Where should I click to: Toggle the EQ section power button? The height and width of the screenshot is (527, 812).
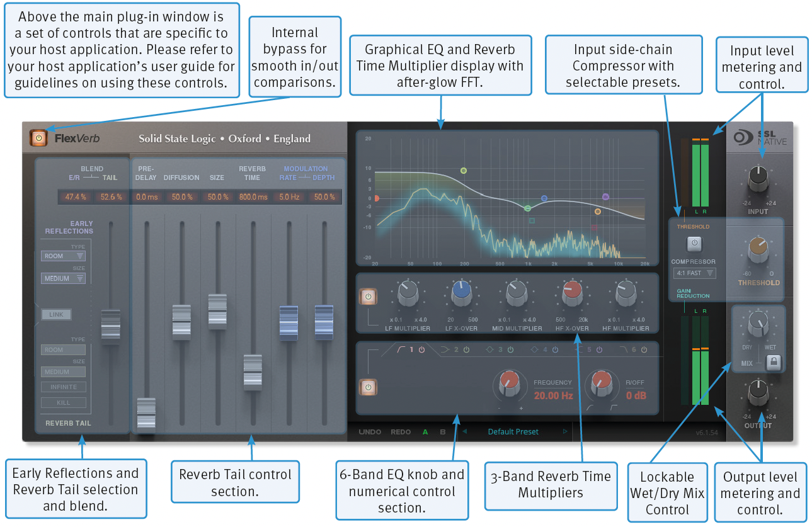pos(369,388)
